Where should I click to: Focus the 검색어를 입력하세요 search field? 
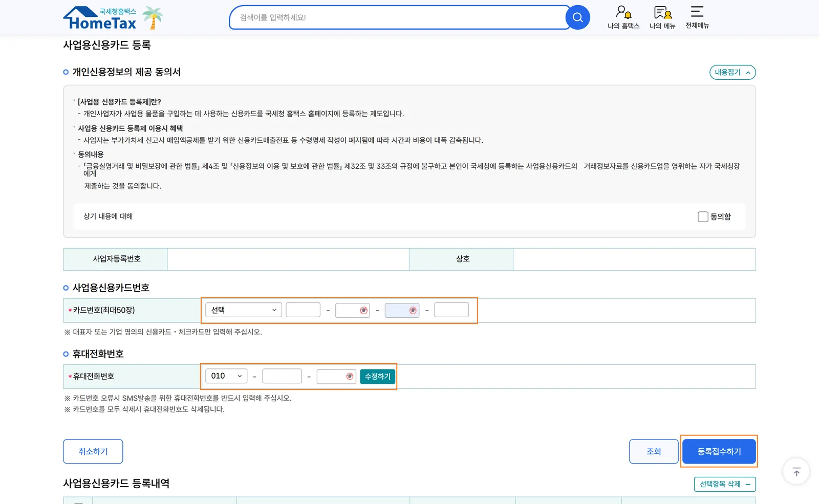[x=399, y=17]
